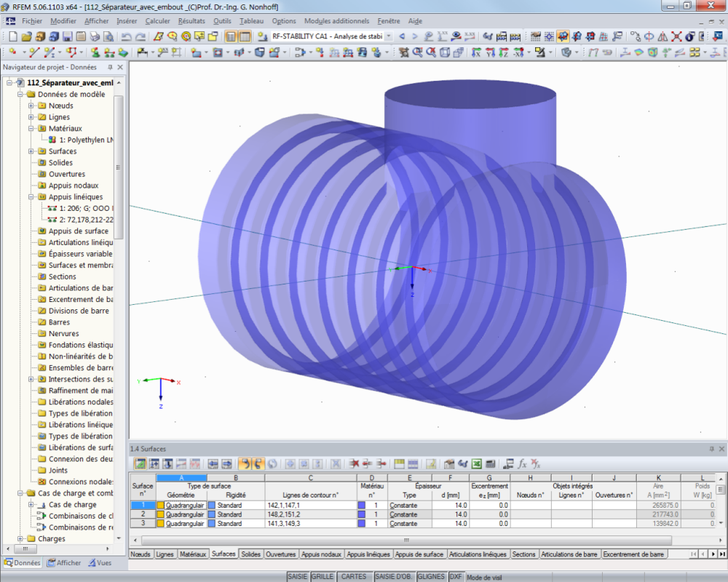This screenshot has width=728, height=582.
Task: Open the info icon in top toolbar
Action: coord(690,36)
